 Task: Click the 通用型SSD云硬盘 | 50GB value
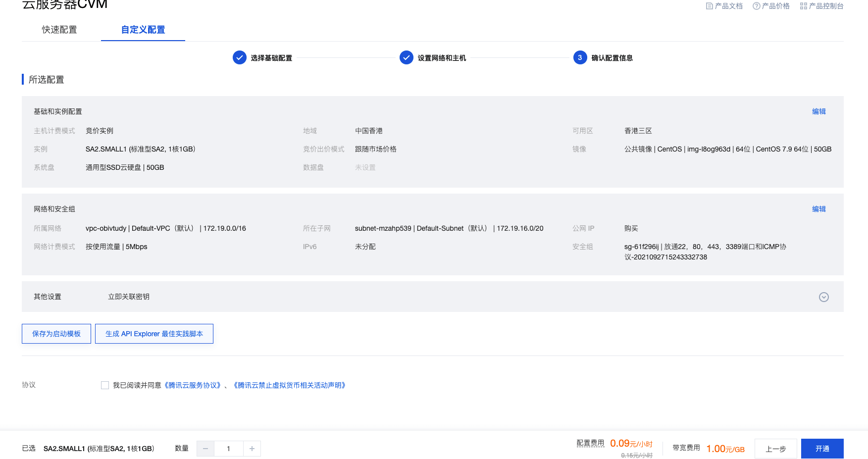125,167
